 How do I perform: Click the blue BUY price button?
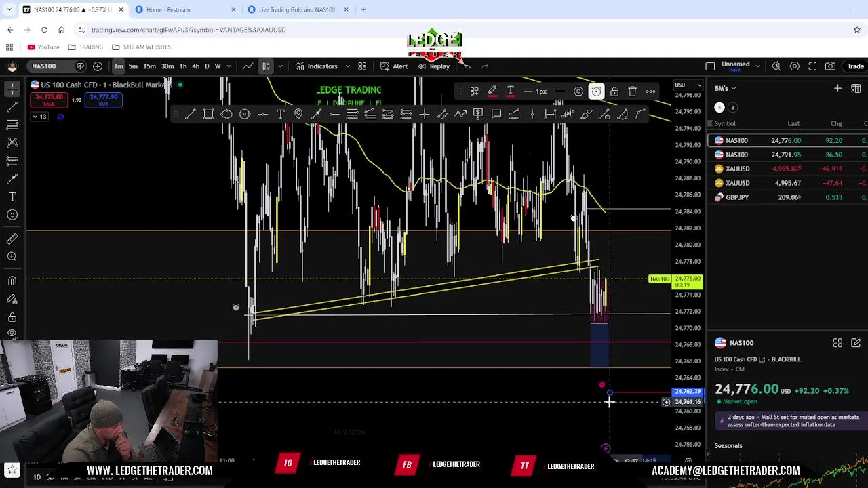pyautogui.click(x=104, y=100)
